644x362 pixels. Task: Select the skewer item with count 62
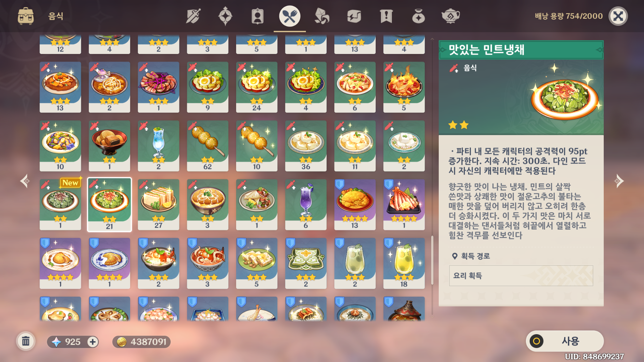point(208,146)
